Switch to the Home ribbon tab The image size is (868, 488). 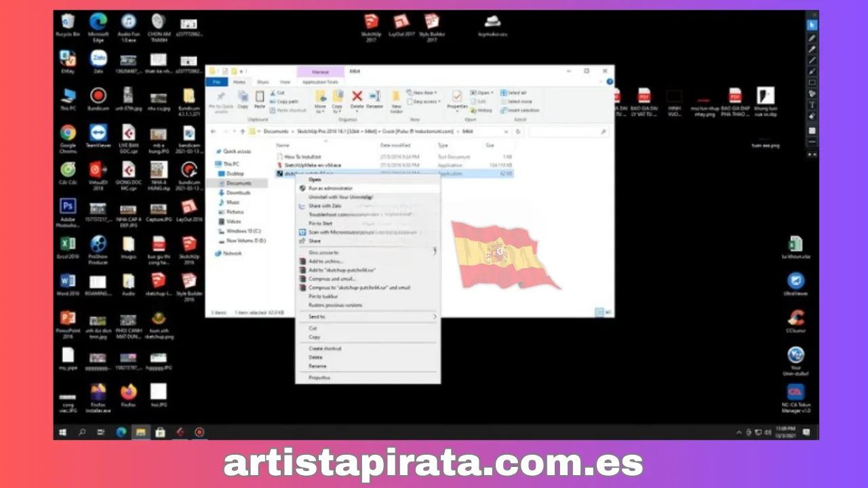coord(239,82)
